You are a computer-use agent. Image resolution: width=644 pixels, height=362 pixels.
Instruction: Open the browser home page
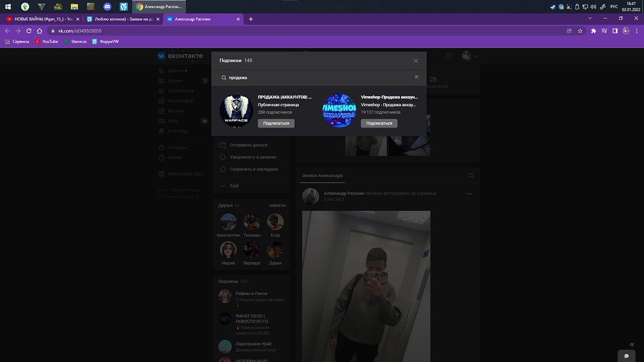(x=40, y=31)
